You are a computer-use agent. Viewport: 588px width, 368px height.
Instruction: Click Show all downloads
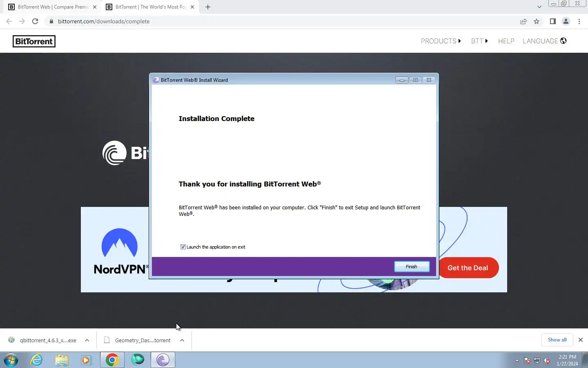(x=557, y=340)
